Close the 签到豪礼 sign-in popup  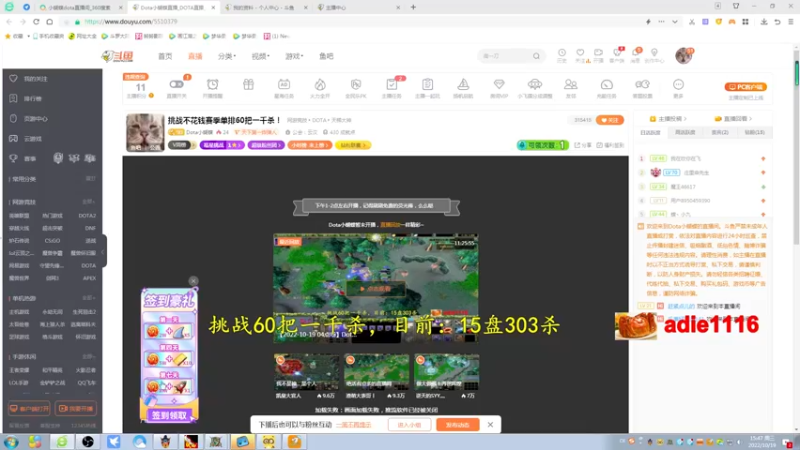click(x=193, y=281)
